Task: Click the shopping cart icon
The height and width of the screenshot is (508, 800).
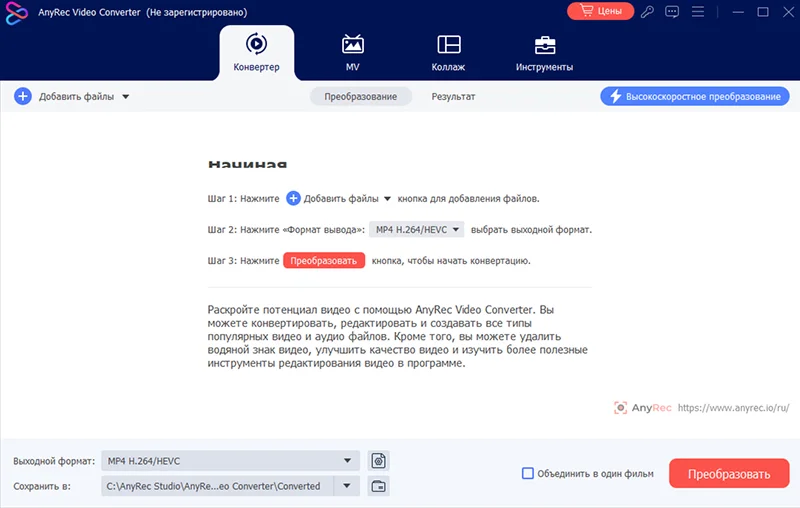Action: [x=587, y=11]
